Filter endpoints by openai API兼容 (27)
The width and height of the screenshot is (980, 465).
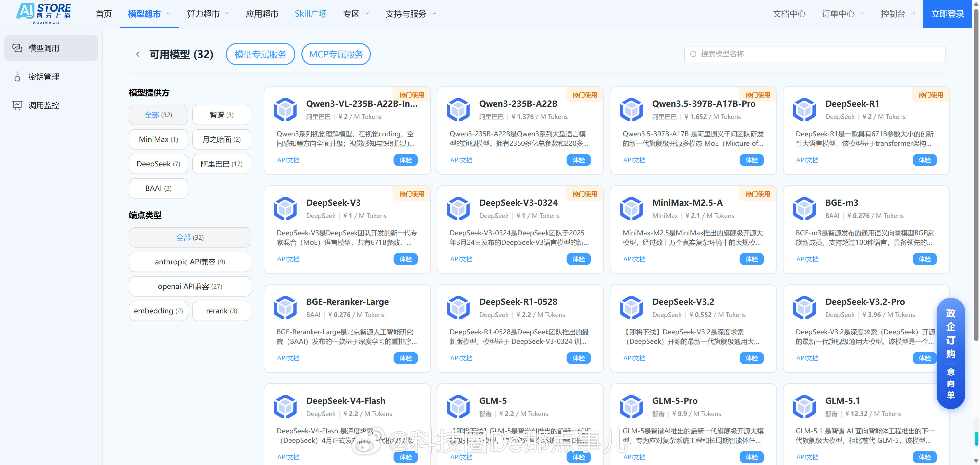pos(190,286)
